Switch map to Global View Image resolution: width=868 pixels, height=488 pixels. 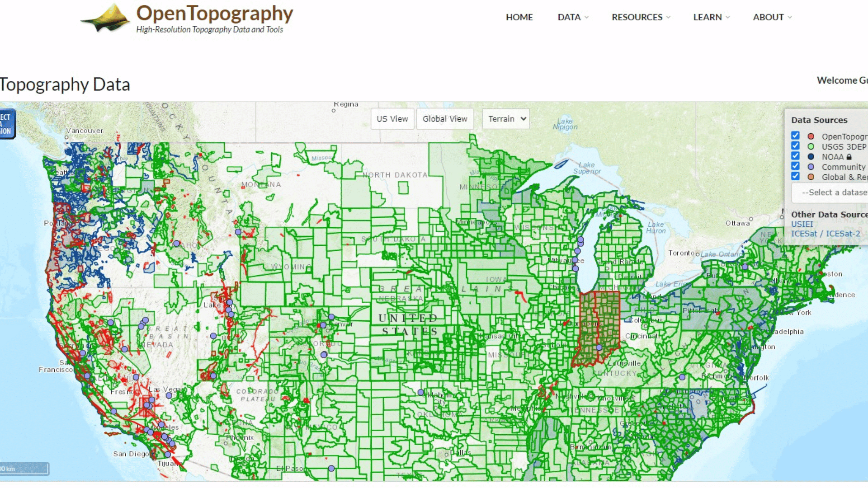tap(445, 119)
